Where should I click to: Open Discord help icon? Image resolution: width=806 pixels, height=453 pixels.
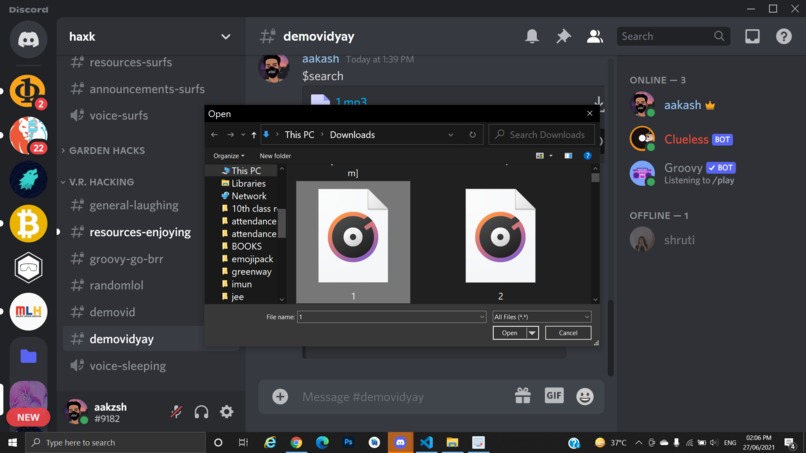pyautogui.click(x=783, y=37)
